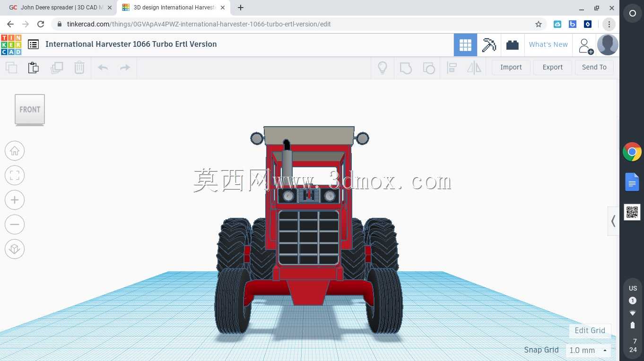Click the dark blue extension icon
The width and height of the screenshot is (644, 361).
point(588,24)
